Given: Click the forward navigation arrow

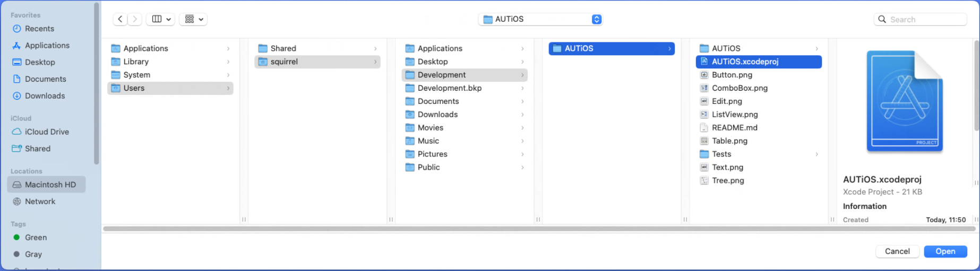Looking at the screenshot, I should click(135, 19).
